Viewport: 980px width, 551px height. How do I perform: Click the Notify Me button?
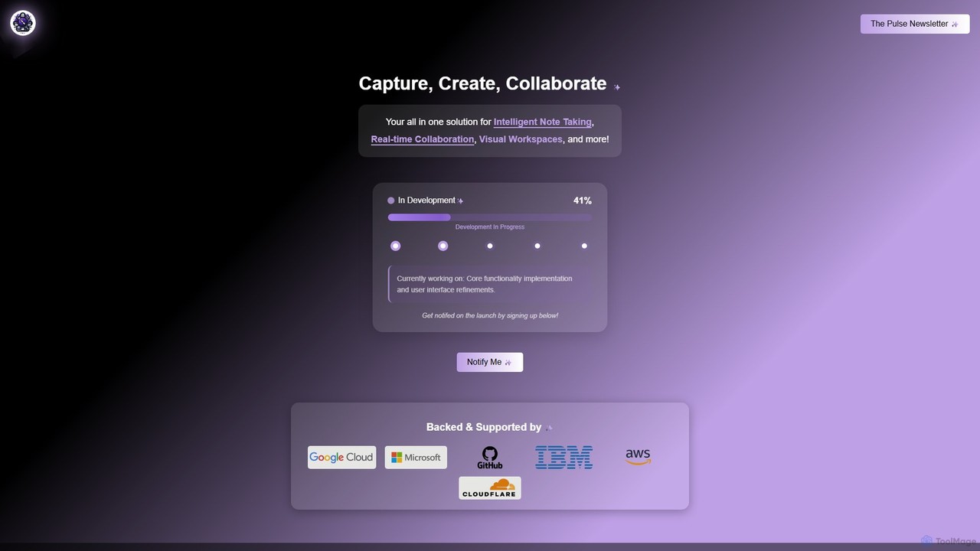pyautogui.click(x=490, y=362)
